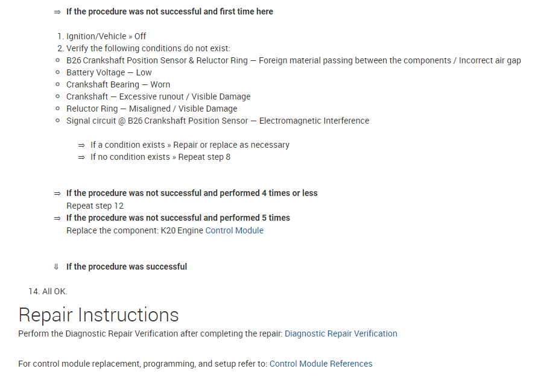Click the "Reluctor Ring — Misaligned" line

point(151,109)
